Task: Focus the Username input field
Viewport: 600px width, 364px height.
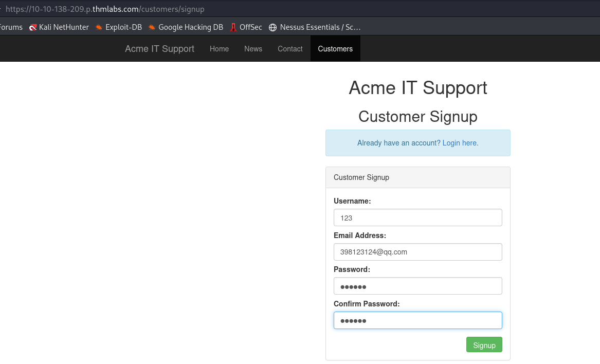Action: coord(417,217)
